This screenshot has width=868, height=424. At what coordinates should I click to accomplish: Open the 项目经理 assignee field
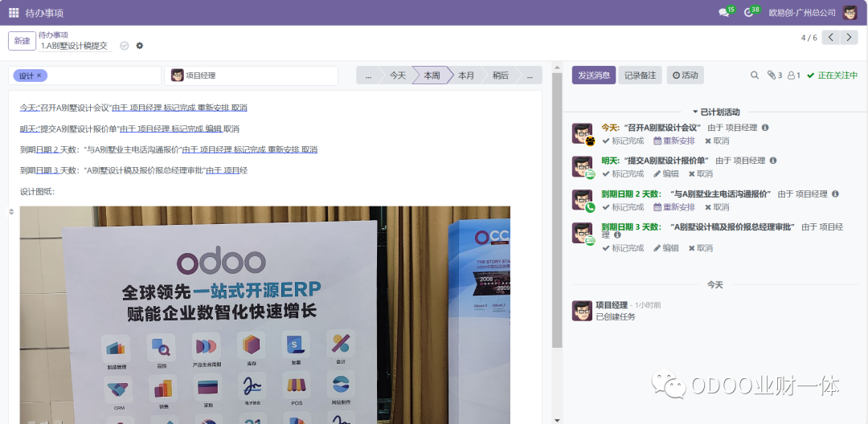251,75
